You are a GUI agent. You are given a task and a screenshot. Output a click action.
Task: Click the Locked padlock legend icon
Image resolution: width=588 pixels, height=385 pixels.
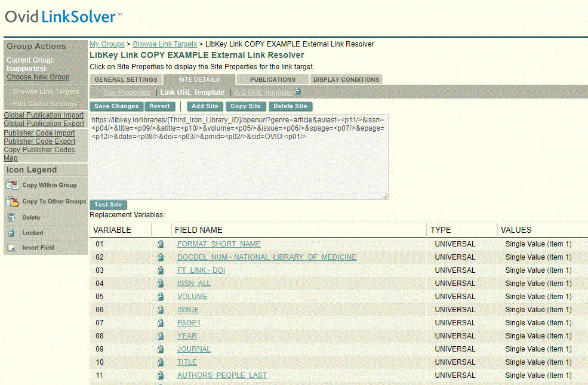(x=11, y=233)
